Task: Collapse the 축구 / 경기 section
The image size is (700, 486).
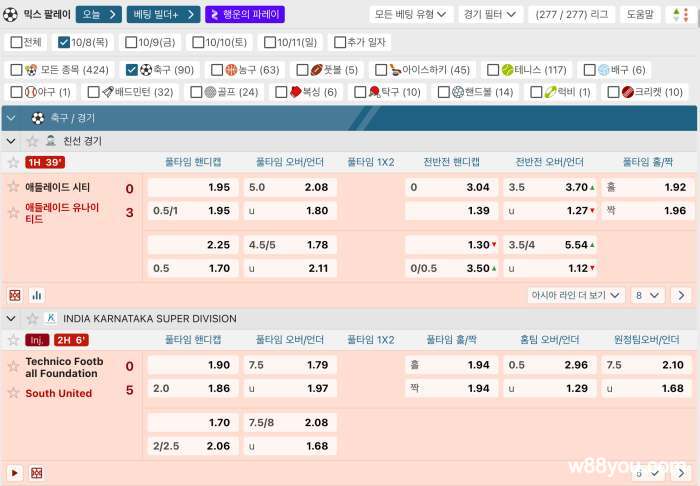Action: pyautogui.click(x=11, y=118)
